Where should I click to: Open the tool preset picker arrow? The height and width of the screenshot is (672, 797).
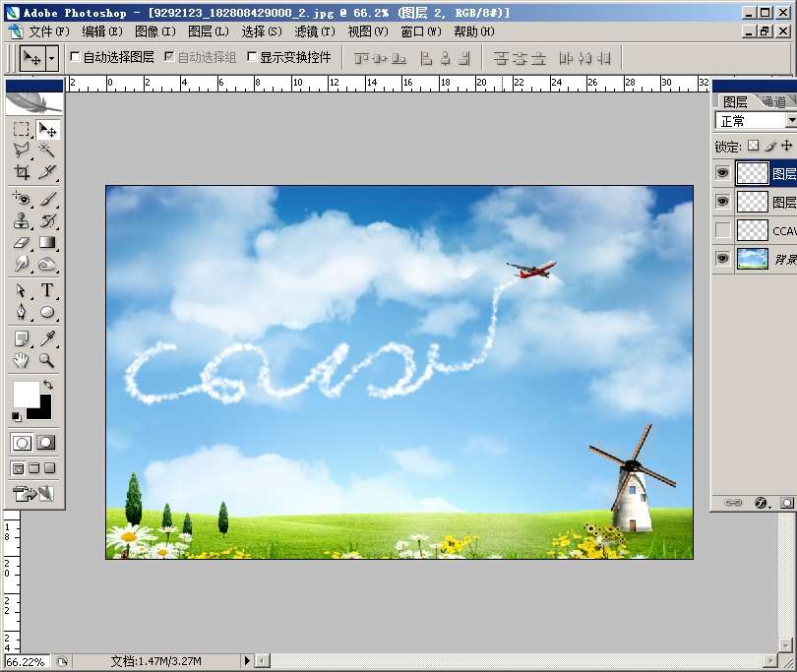[52, 58]
